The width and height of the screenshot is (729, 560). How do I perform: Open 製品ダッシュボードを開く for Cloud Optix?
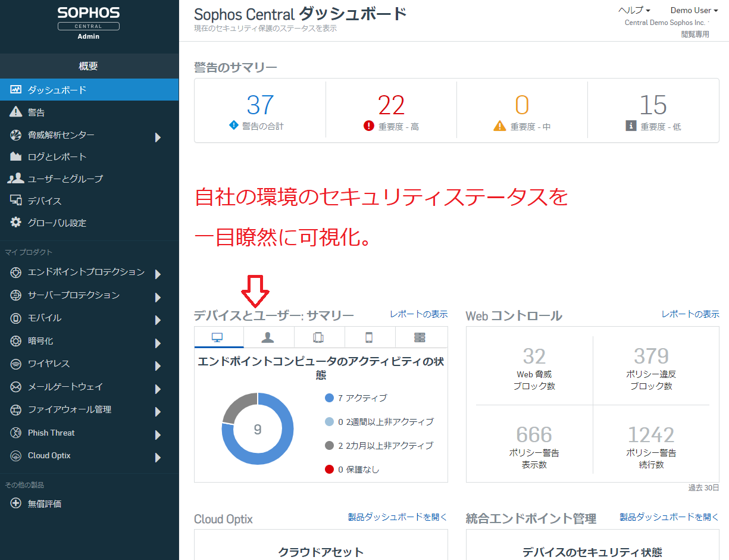pyautogui.click(x=398, y=517)
